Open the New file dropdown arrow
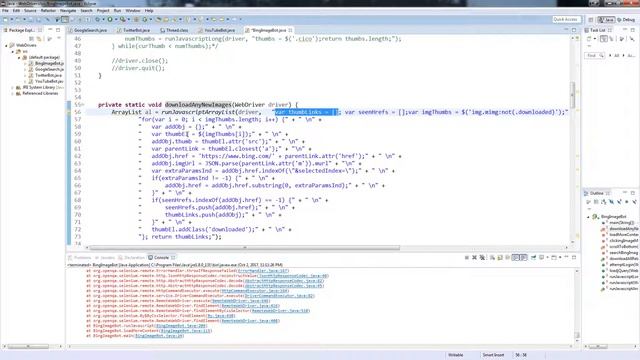Viewport: 640px width, 360px height. (12, 19)
